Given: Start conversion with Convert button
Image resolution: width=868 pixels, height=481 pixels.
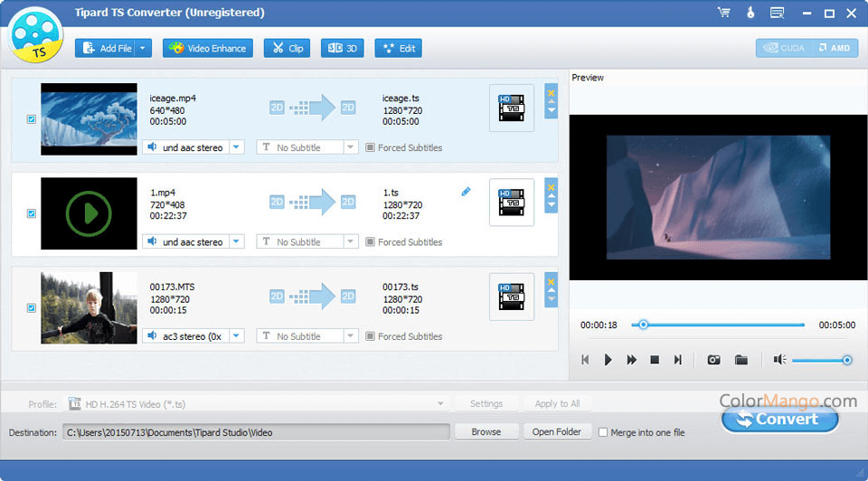Looking at the screenshot, I should click(x=779, y=420).
